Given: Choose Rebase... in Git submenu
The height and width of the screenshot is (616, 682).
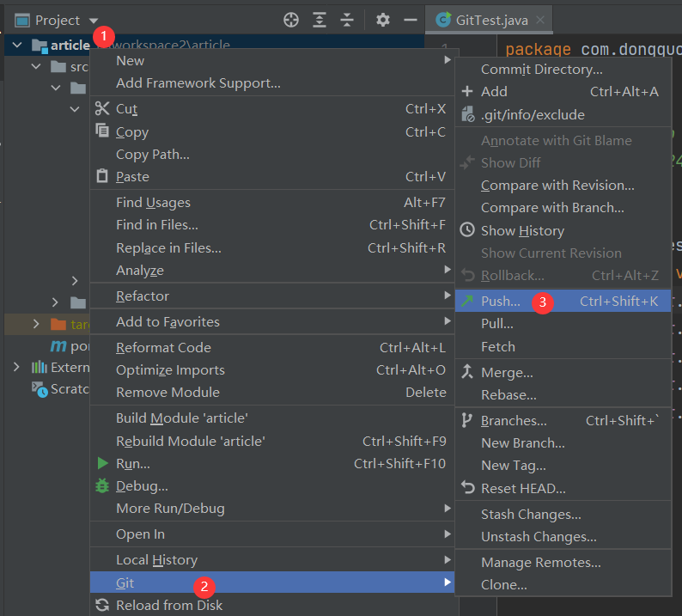Looking at the screenshot, I should (563, 395).
